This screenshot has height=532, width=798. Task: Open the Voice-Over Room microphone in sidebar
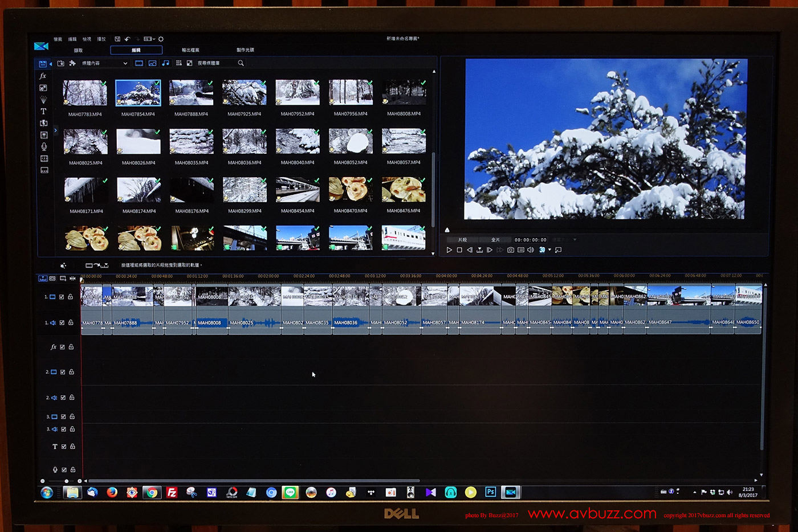[x=44, y=147]
